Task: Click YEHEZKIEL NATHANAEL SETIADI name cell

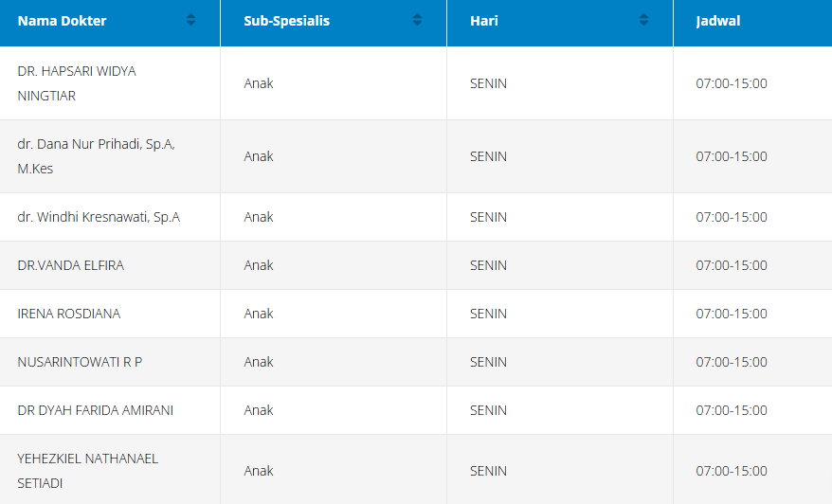Action: tap(88, 471)
